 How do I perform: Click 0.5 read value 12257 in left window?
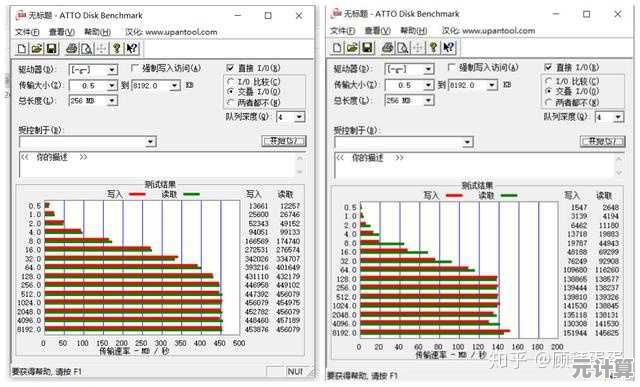pyautogui.click(x=290, y=206)
